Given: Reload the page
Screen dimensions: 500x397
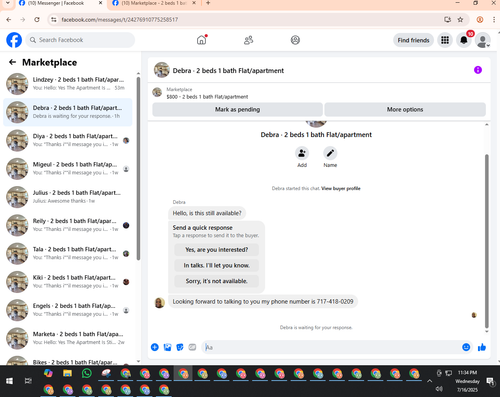Looking at the screenshot, I should 37,20.
